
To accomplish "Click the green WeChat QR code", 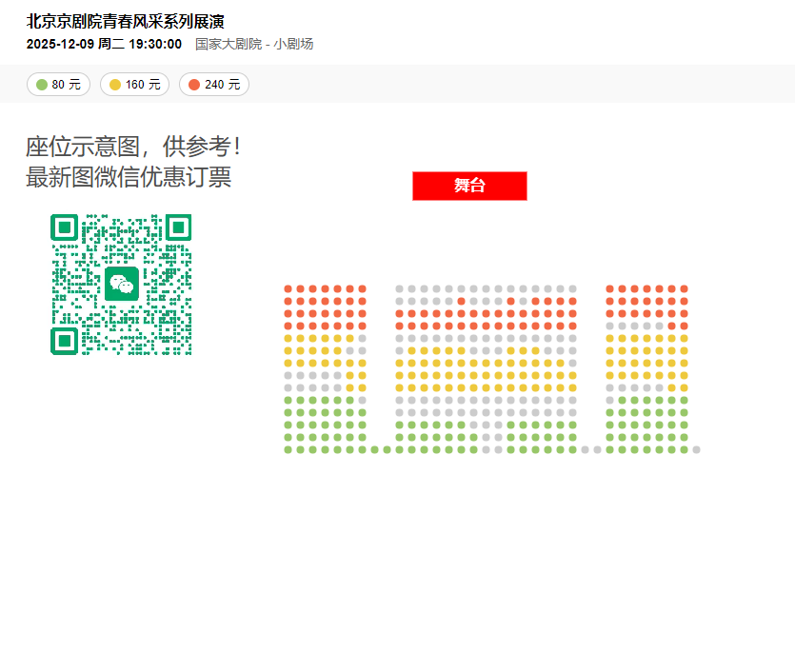I will click(121, 285).
